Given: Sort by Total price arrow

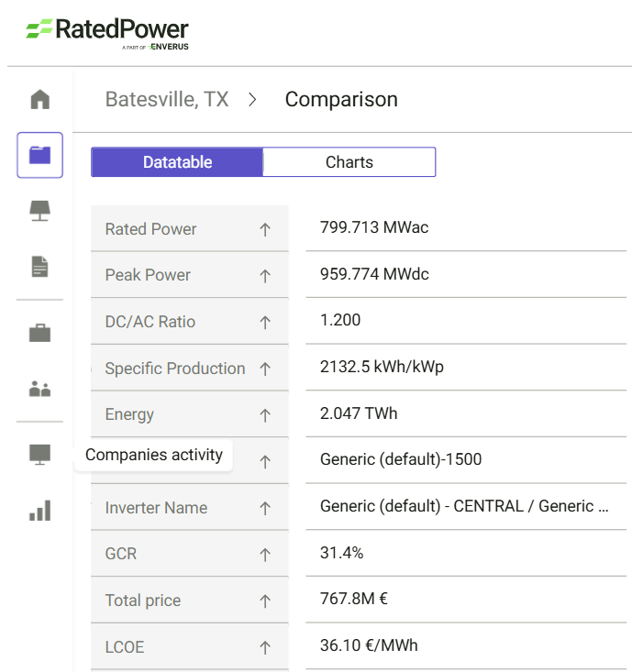Looking at the screenshot, I should click(265, 601).
